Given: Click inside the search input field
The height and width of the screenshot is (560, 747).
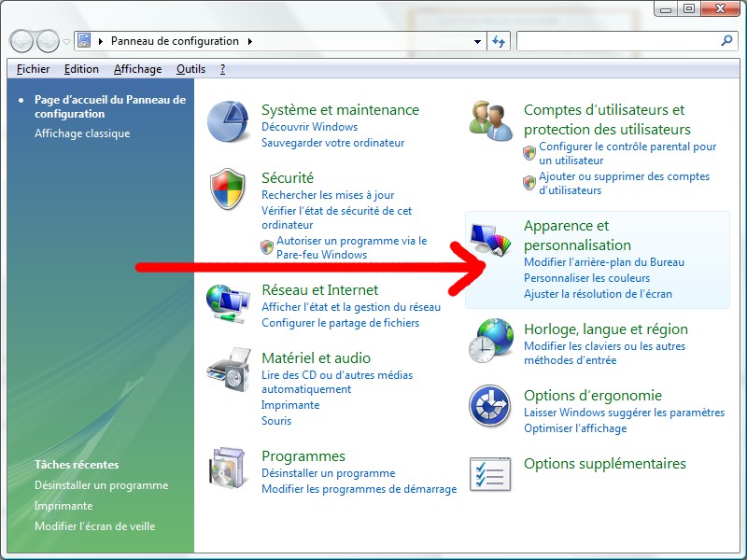Looking at the screenshot, I should pyautogui.click(x=618, y=41).
